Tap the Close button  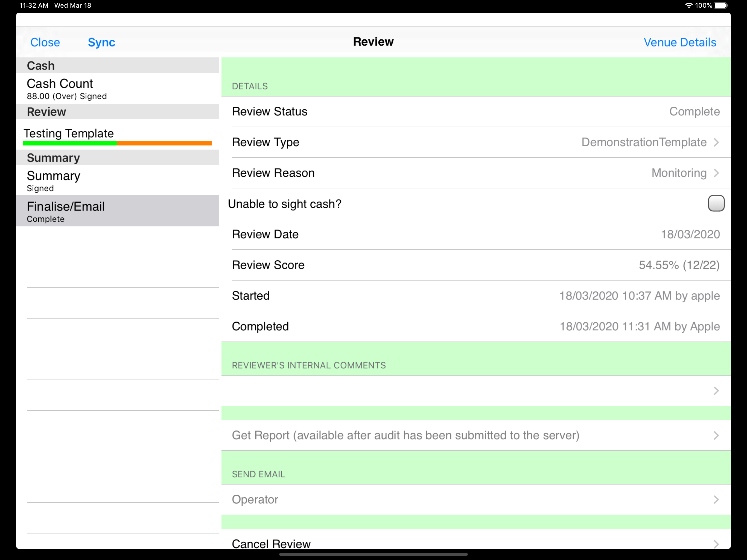click(45, 42)
